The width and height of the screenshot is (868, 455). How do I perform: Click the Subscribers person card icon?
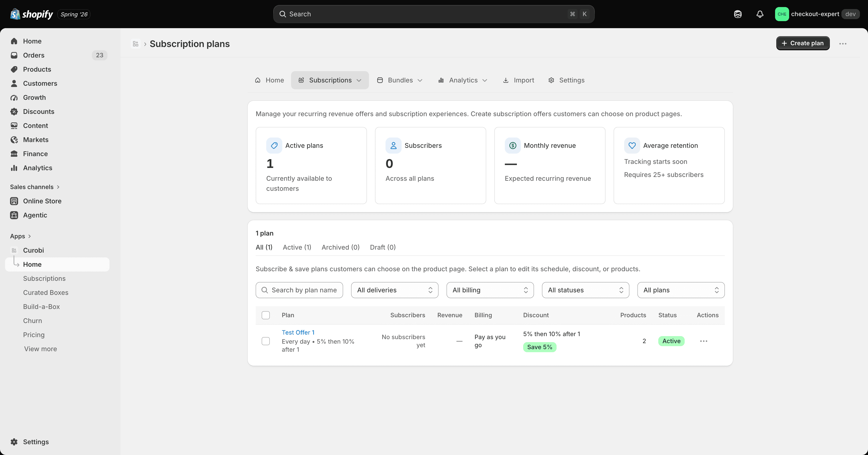click(394, 146)
